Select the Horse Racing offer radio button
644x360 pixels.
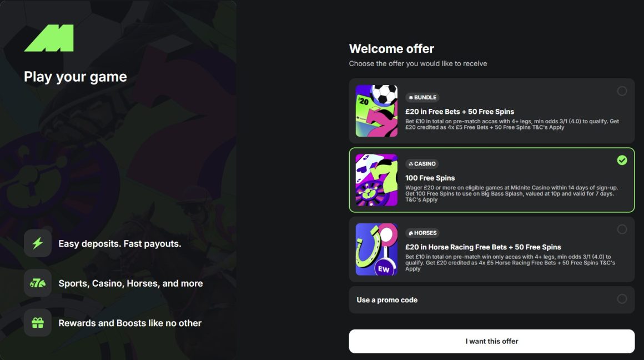click(x=622, y=229)
